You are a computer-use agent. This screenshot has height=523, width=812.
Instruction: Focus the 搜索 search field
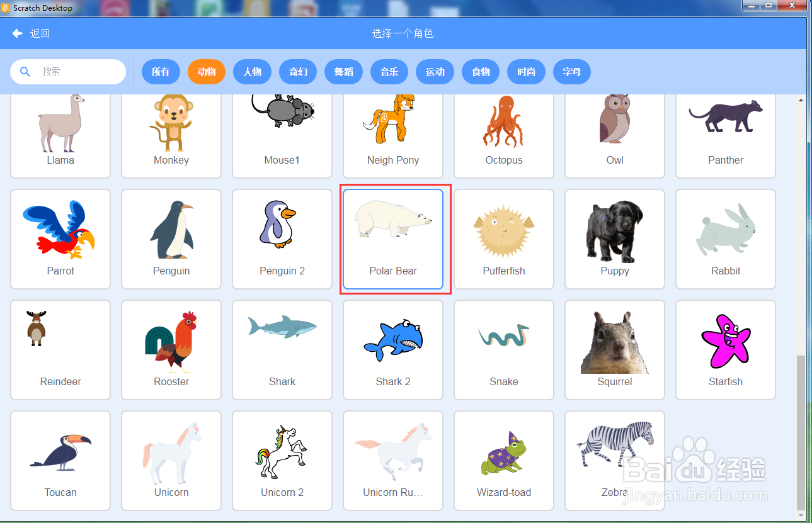tap(68, 72)
